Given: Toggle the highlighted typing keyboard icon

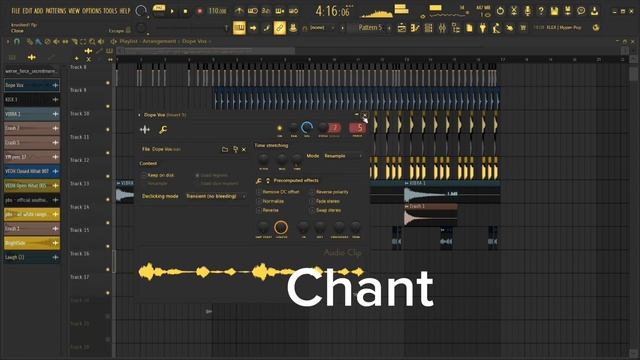Looking at the screenshot, I should pos(239,28).
